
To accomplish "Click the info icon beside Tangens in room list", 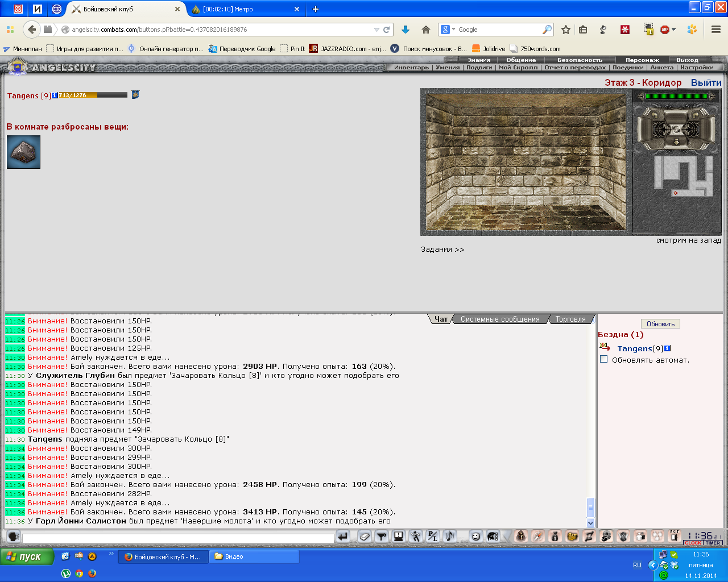I will pyautogui.click(x=667, y=348).
